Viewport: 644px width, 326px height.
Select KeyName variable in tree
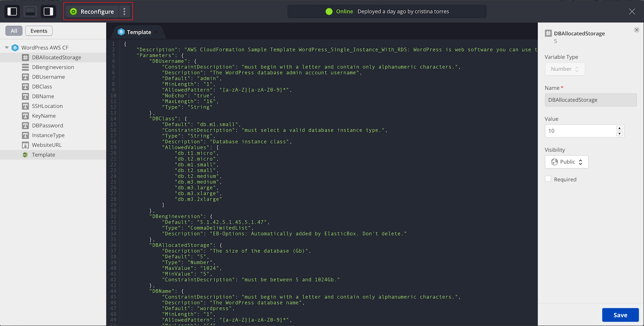coord(53,116)
